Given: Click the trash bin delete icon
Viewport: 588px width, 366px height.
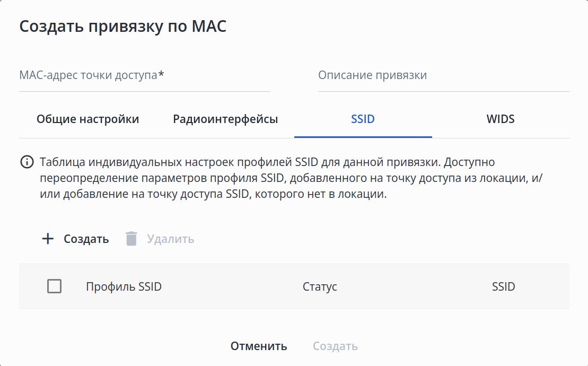Looking at the screenshot, I should coord(131,239).
